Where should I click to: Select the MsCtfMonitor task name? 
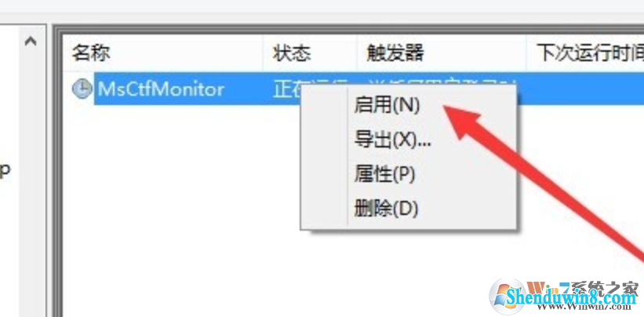(161, 89)
